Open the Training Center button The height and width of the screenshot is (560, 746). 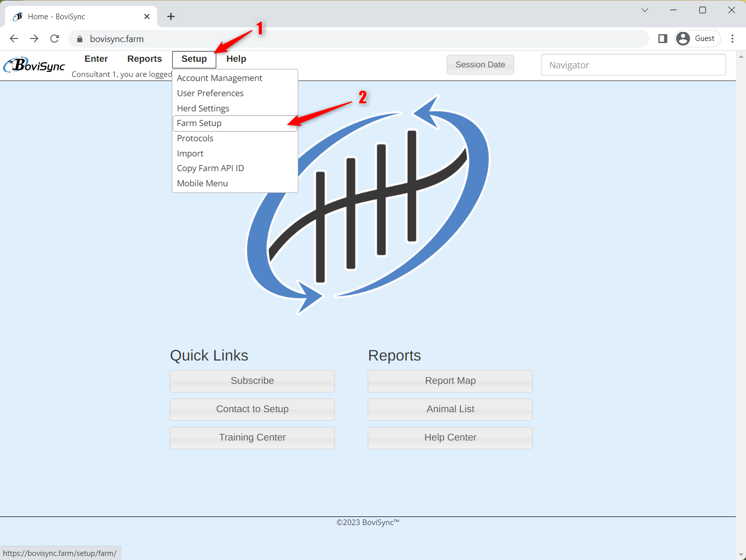(252, 437)
